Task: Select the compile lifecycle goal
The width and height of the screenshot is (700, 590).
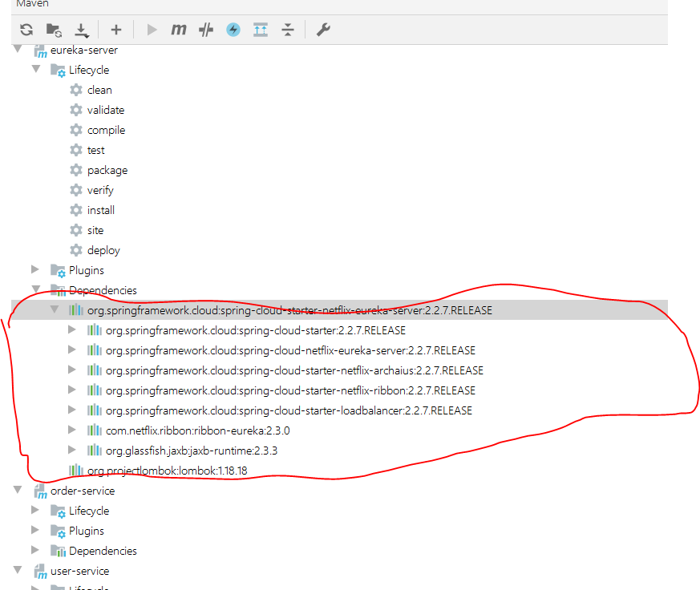Action: pos(107,131)
